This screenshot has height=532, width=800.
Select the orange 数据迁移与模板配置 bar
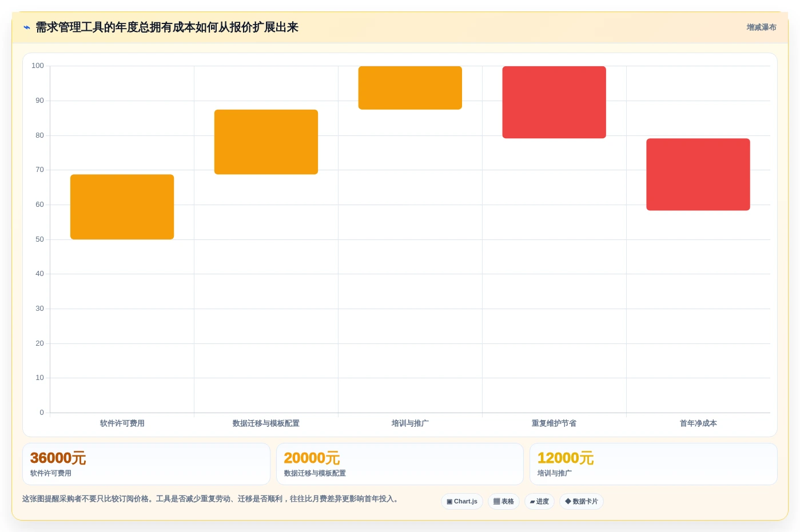(x=266, y=142)
